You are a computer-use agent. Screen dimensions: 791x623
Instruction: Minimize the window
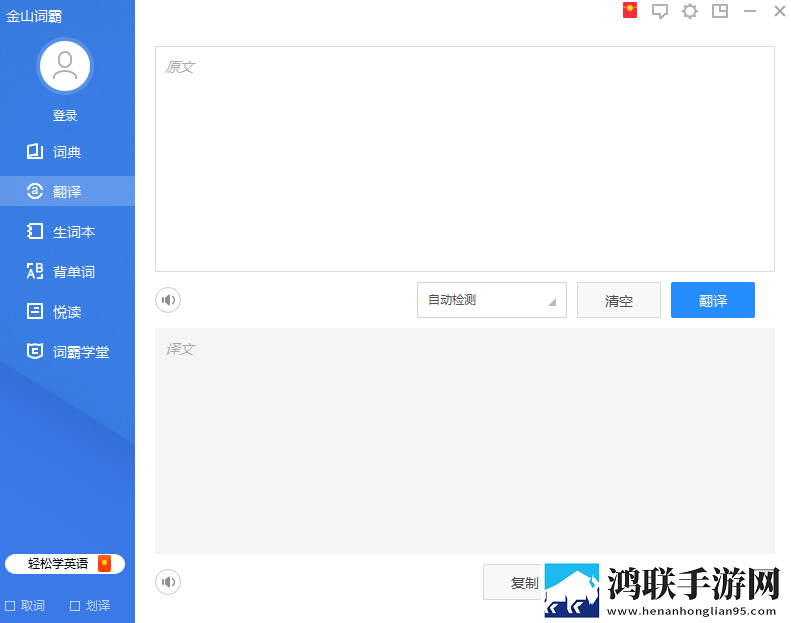pyautogui.click(x=750, y=11)
